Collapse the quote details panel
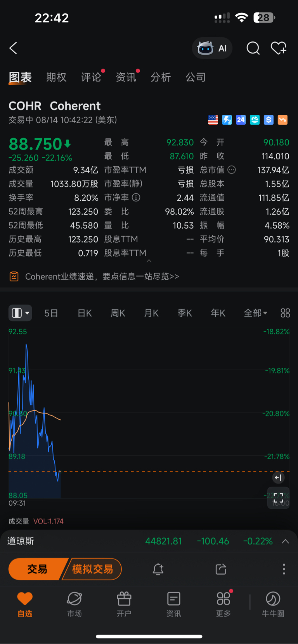Image resolution: width=298 pixels, height=644 pixels. [149, 261]
